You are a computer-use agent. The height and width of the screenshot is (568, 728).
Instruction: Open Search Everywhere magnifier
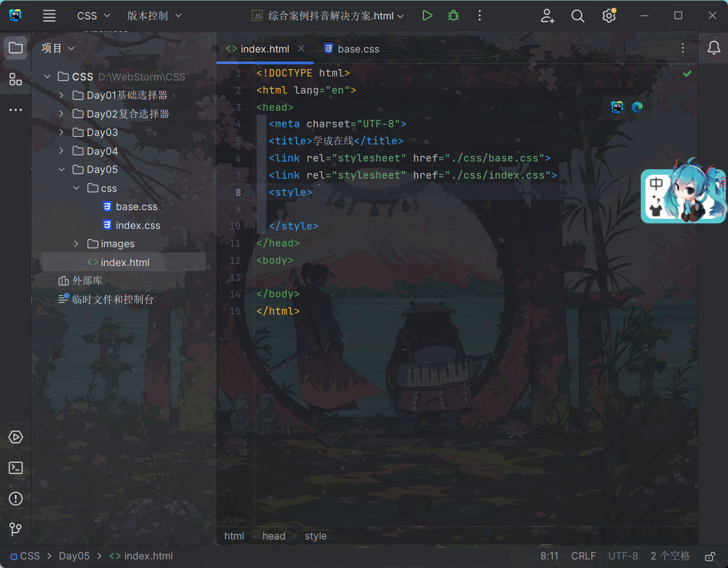578,16
